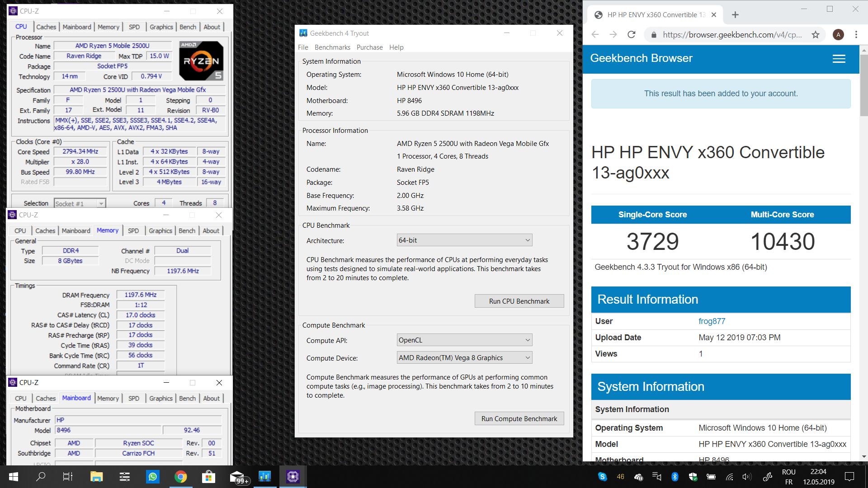
Task: Open Task View on taskbar
Action: click(68, 477)
